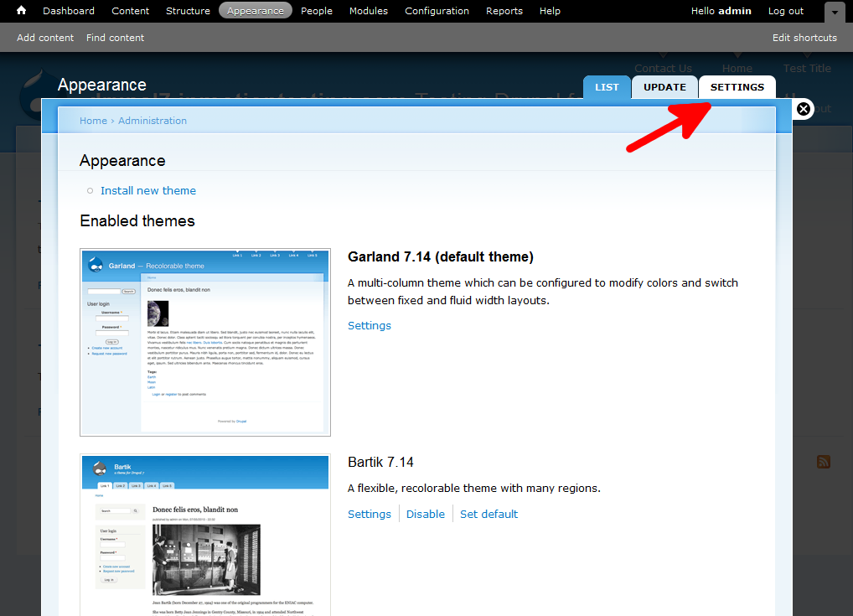This screenshot has width=853, height=616.
Task: Open Garland theme Settings link
Action: click(370, 325)
